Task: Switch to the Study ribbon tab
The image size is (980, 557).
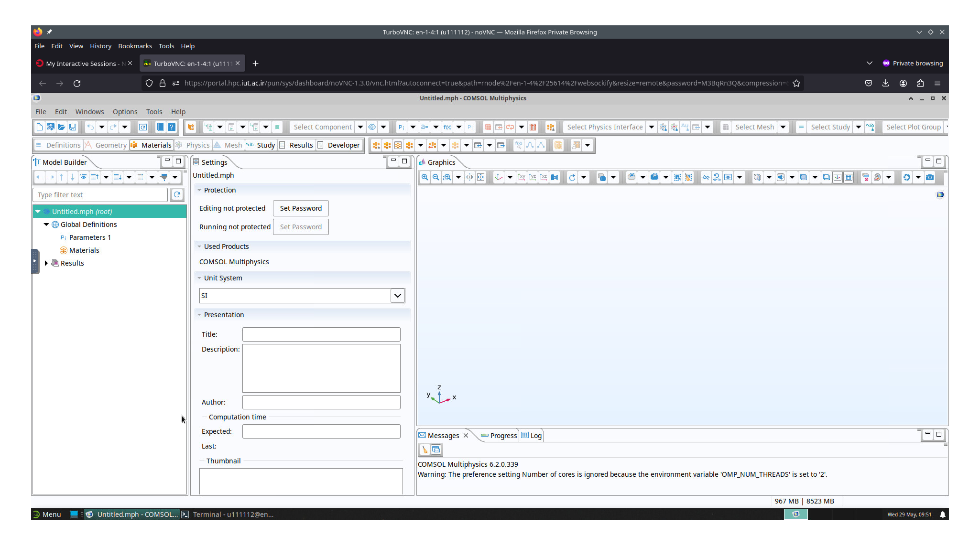Action: 261,145
